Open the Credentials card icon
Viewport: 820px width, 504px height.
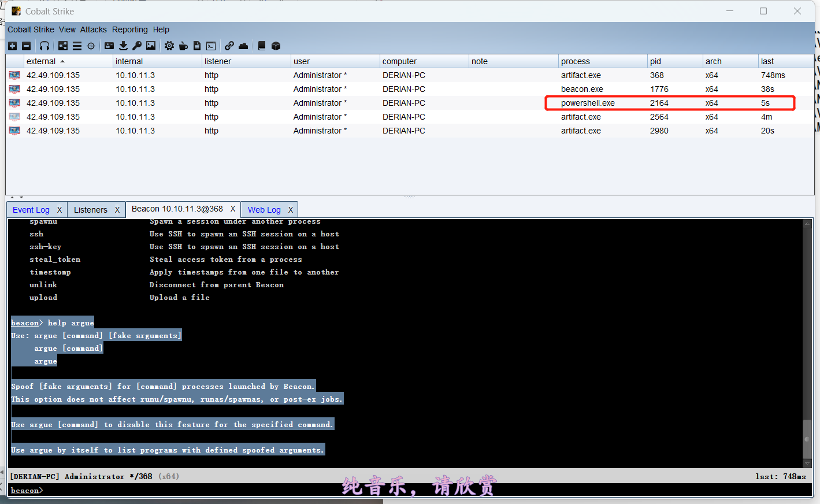pos(109,46)
